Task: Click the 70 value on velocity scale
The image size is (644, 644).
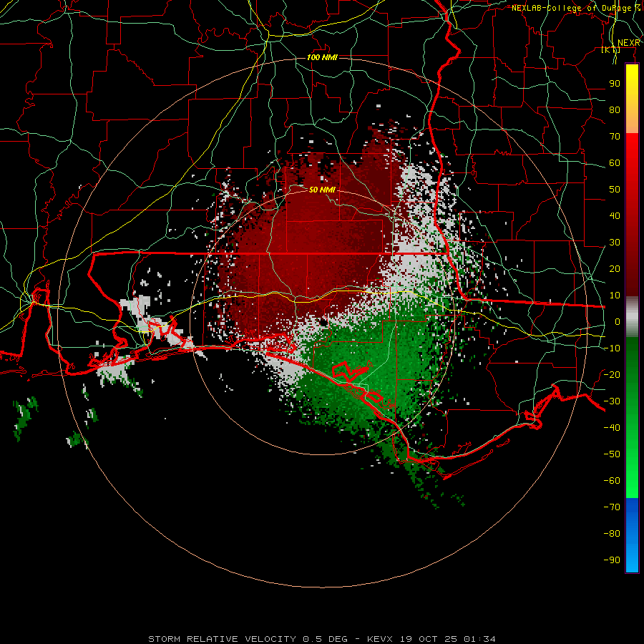Action: 615,137
